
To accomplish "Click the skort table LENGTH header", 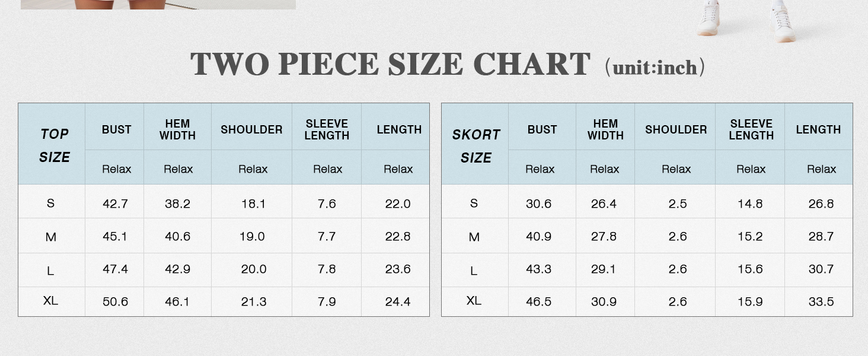I will pos(818,129).
